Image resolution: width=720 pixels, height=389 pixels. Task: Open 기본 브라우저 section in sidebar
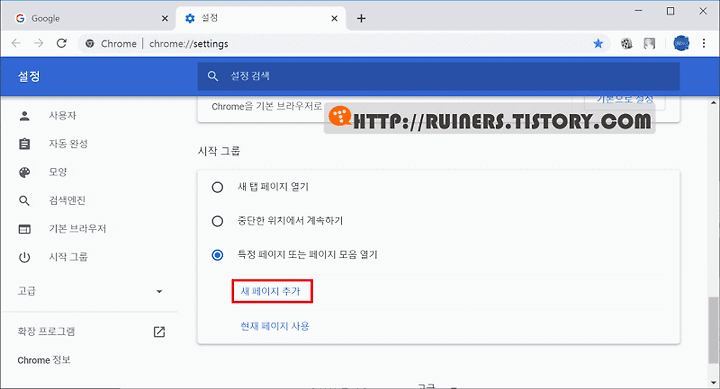[x=77, y=229]
